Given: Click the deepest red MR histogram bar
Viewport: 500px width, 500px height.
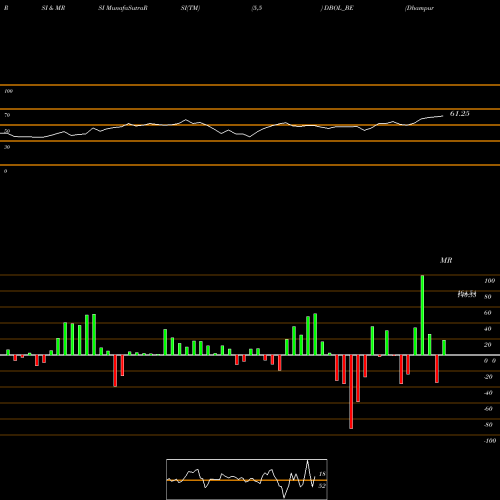Looking at the screenshot, I should [351, 392].
